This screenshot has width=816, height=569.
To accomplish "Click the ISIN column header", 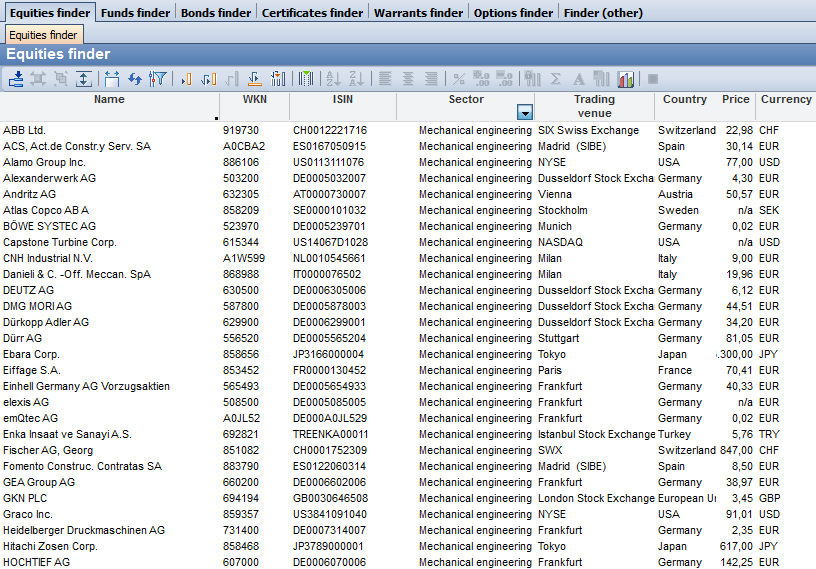I will coord(342,100).
